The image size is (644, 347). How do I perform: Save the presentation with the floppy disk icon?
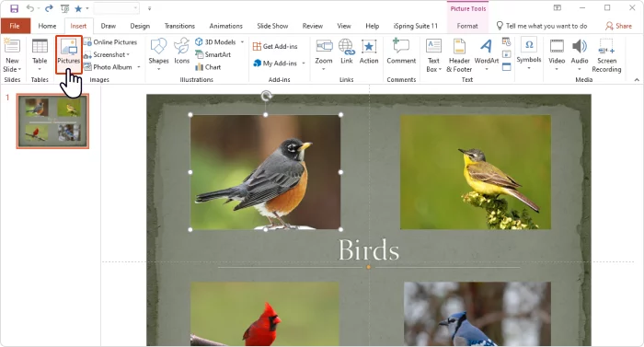[x=15, y=8]
